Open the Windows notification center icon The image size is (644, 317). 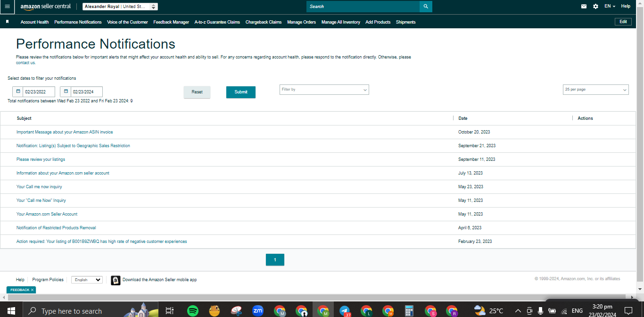[x=628, y=311]
